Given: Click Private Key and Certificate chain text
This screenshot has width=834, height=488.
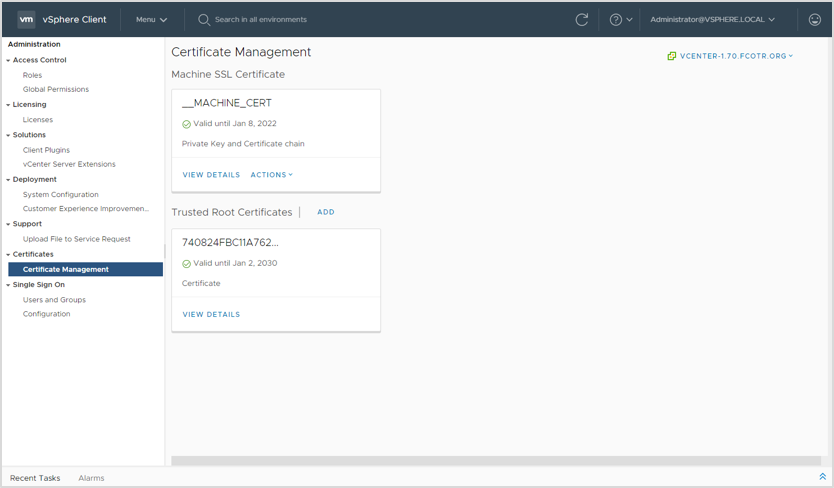Looking at the screenshot, I should click(x=243, y=144).
